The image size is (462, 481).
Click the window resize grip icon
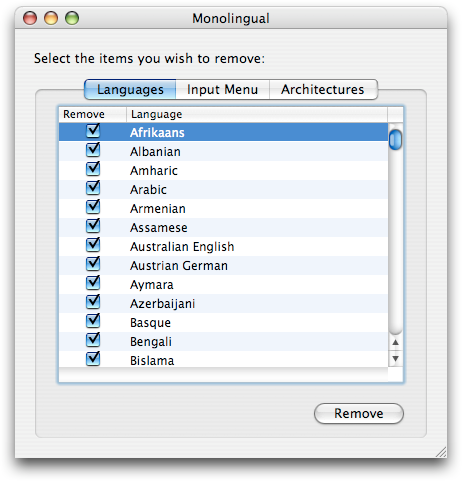441,452
